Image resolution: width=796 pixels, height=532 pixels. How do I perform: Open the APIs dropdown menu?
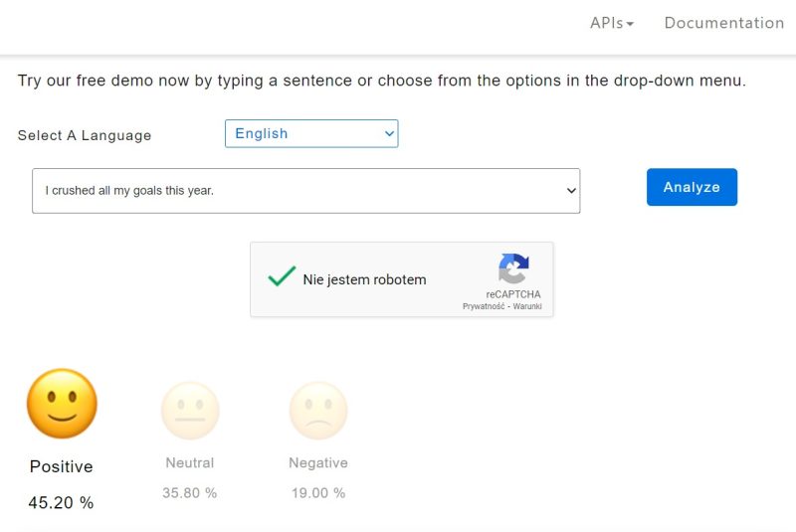[612, 23]
